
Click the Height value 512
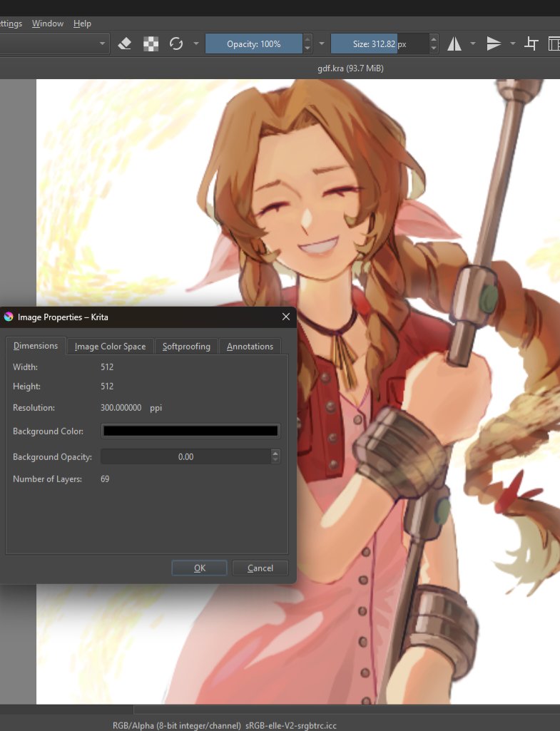[107, 386]
